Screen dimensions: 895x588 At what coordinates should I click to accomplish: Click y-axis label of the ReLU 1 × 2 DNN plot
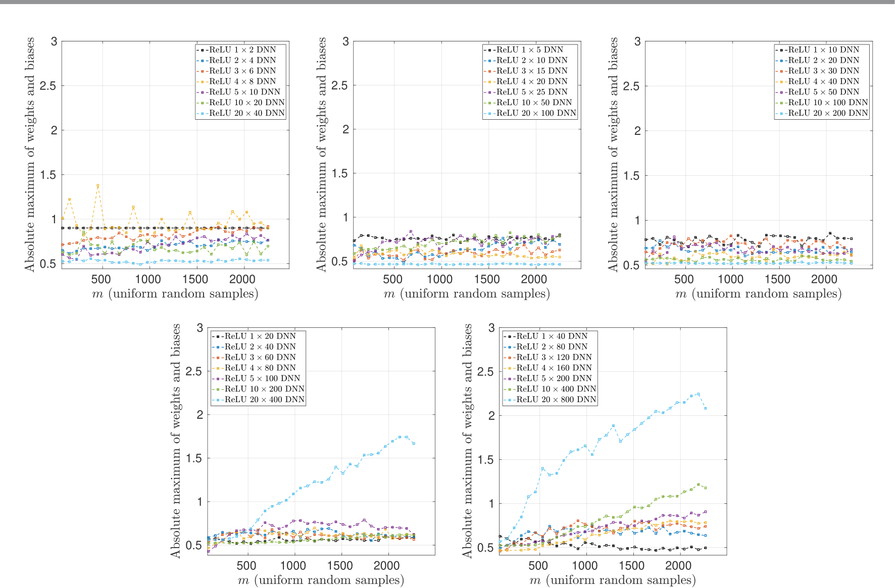pos(30,155)
